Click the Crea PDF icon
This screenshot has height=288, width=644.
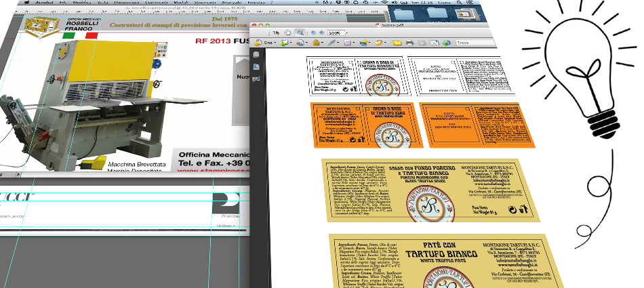coord(258,42)
